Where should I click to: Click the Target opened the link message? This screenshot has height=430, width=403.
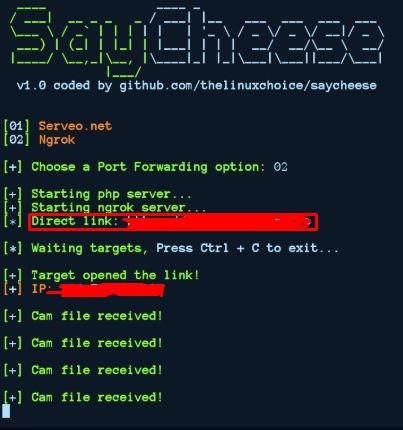(115, 275)
